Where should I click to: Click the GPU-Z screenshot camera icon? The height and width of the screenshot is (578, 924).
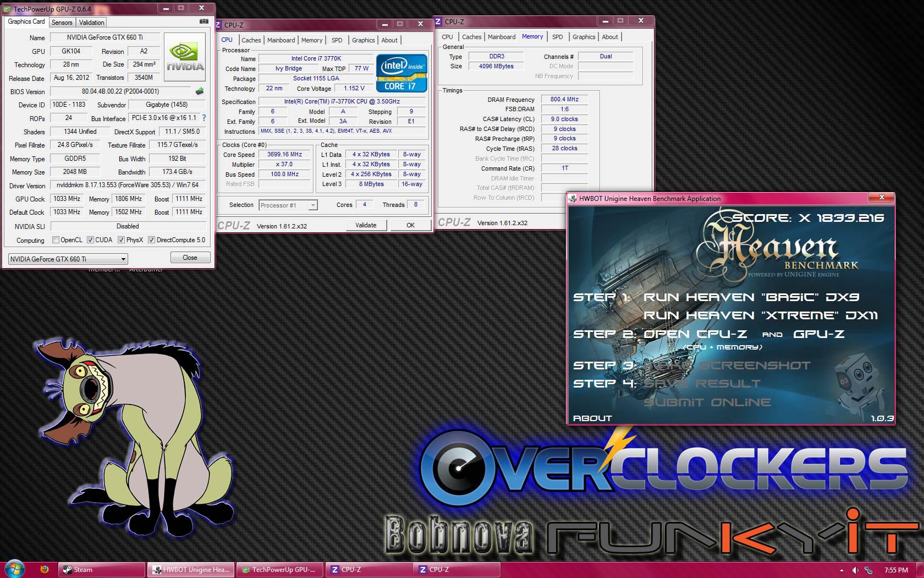click(204, 21)
